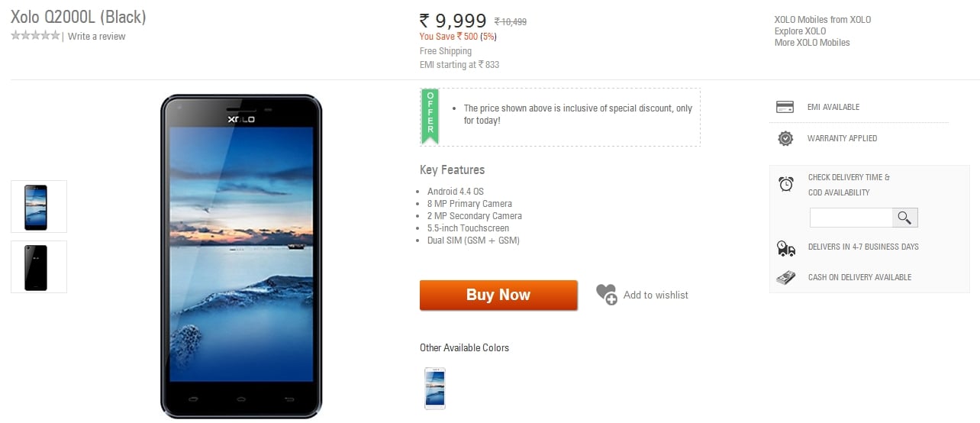
Task: Click the pincode search magnifier icon
Action: (x=904, y=218)
